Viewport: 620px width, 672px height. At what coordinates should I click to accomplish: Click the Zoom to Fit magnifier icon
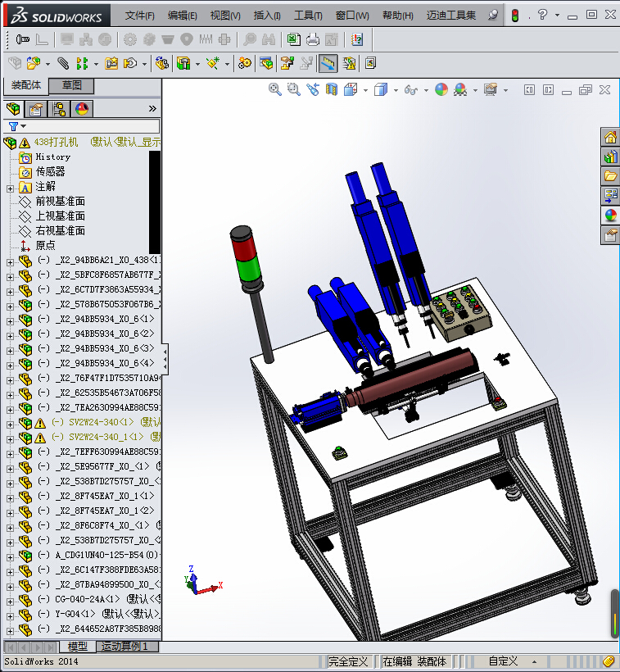(x=274, y=89)
